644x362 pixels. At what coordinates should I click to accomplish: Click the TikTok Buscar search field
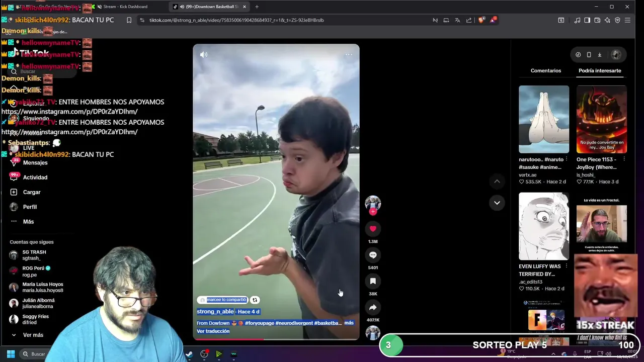click(x=43, y=71)
